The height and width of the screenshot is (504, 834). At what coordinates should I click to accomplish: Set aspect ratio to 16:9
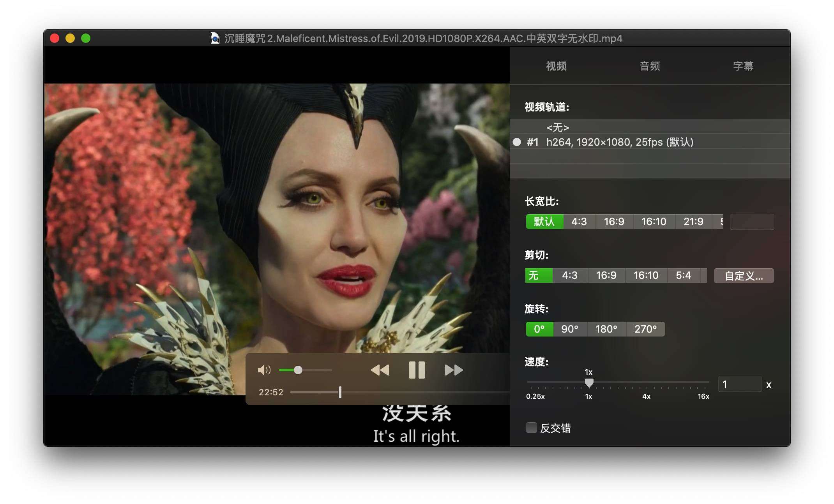614,222
